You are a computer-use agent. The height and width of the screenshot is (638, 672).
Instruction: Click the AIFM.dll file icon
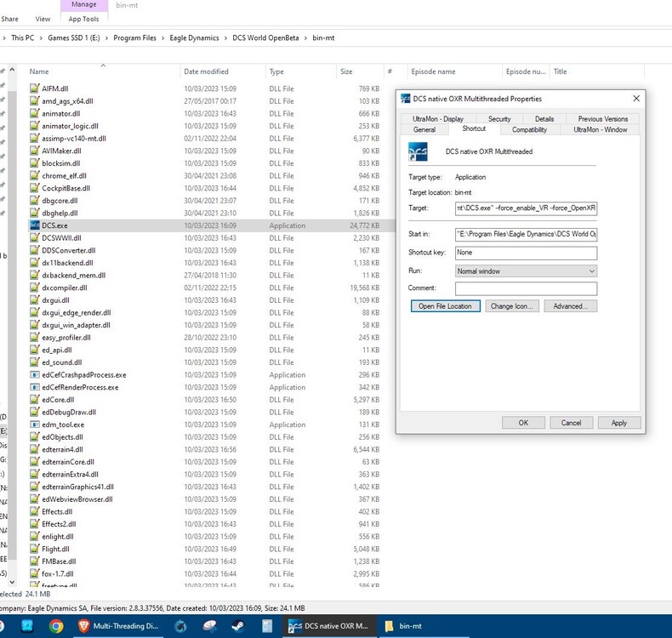coord(35,88)
